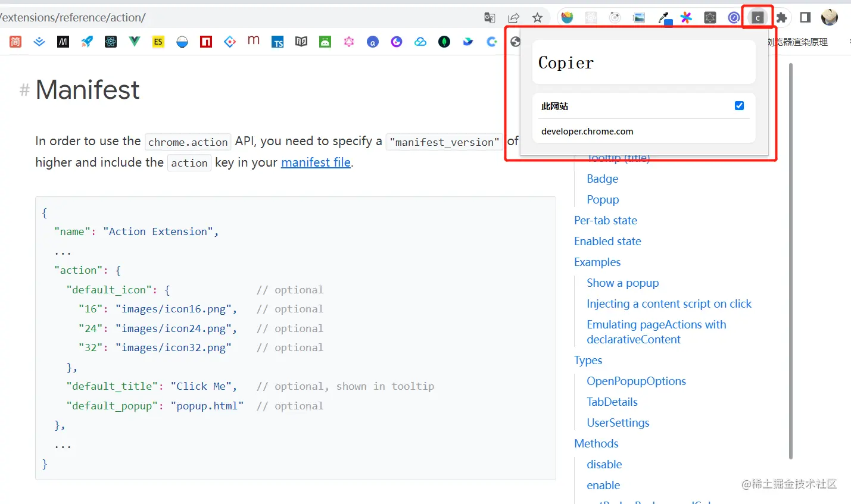Viewport: 851px width, 504px height.
Task: Open the TypeScript TS bookmark
Action: [x=278, y=42]
